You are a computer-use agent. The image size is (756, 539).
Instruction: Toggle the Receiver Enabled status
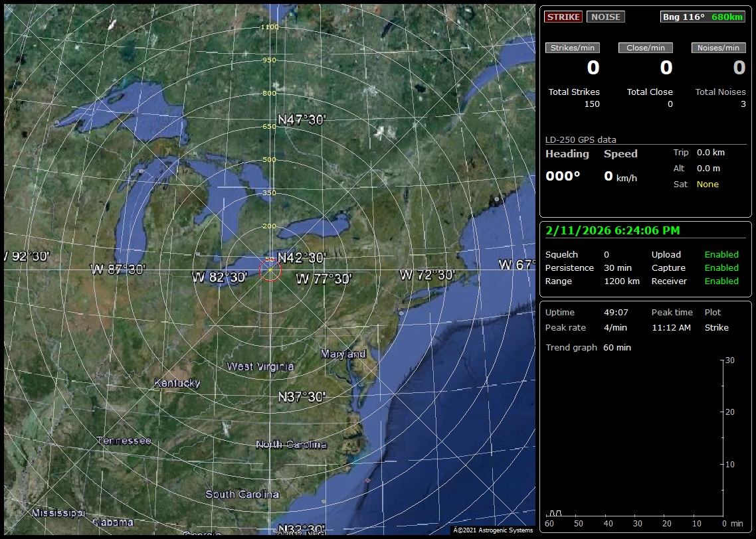tap(721, 281)
